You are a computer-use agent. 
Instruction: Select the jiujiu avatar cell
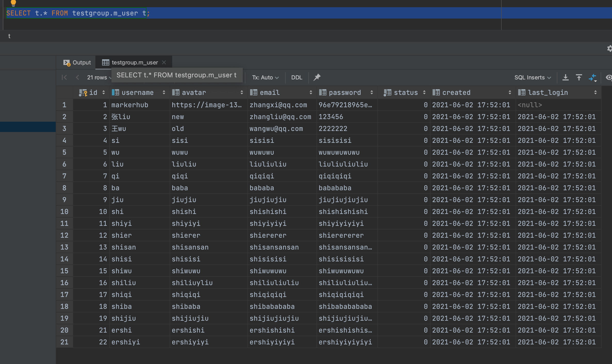coord(209,200)
